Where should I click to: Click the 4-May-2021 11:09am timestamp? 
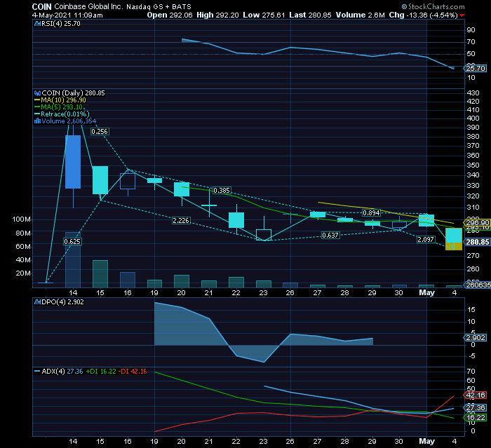[67, 15]
